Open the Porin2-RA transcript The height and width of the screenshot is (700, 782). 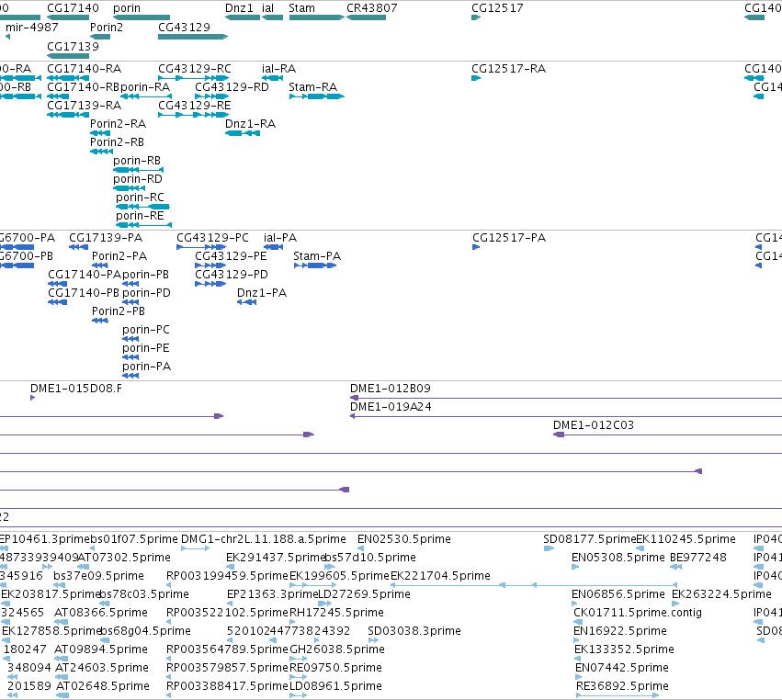pos(100,133)
